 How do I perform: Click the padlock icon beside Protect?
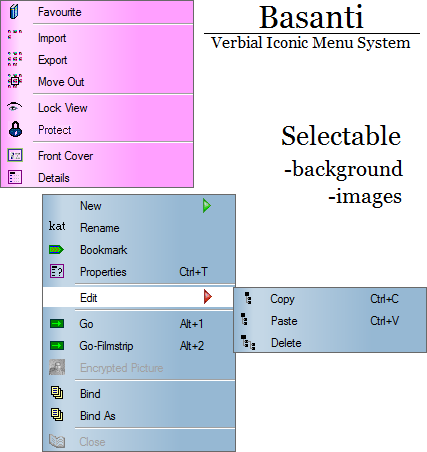point(15,129)
